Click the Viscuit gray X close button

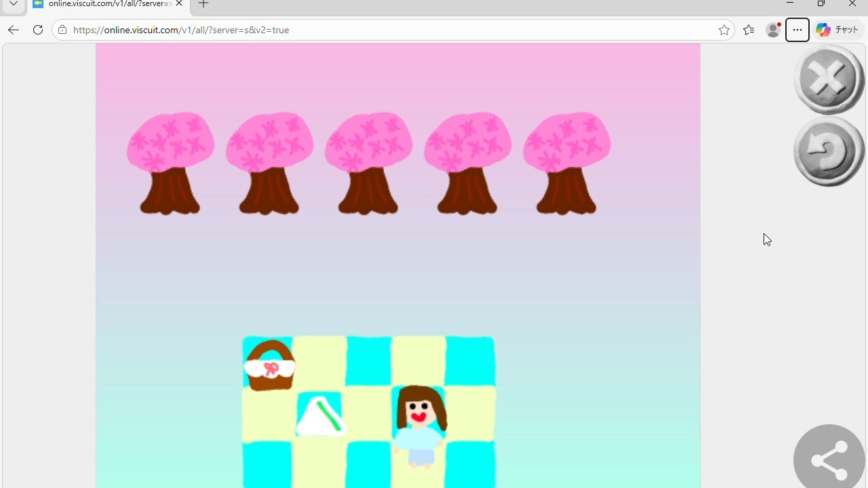(828, 79)
